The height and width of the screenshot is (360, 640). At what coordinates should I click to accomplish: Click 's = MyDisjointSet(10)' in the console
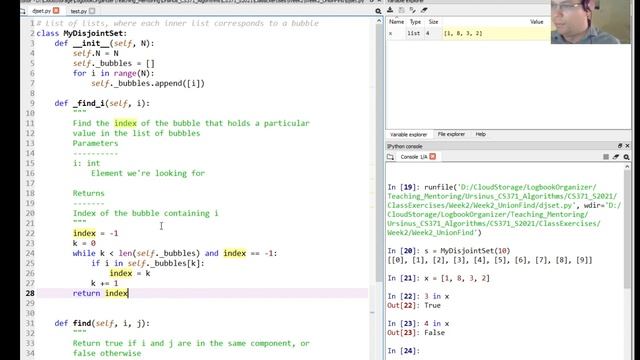tap(467, 251)
